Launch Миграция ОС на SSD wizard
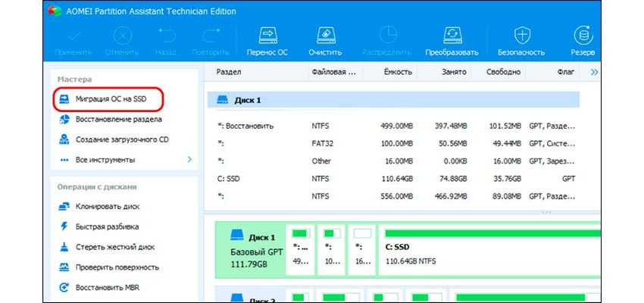Viewport: 644px width, 303px height. point(109,99)
